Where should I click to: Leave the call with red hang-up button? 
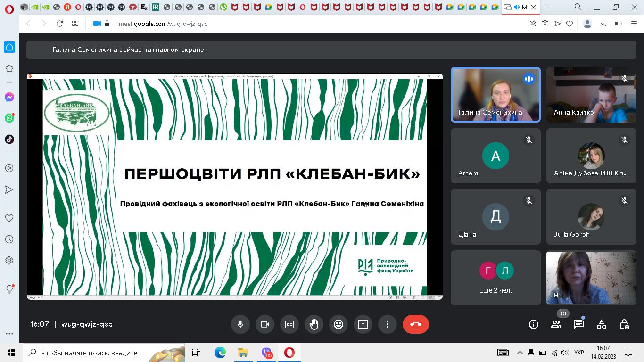coord(416,324)
